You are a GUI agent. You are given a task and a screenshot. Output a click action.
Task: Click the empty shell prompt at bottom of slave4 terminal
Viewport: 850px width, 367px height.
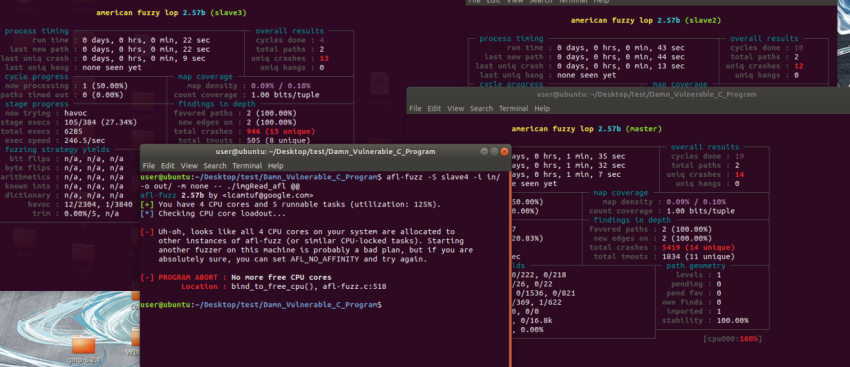pyautogui.click(x=261, y=305)
